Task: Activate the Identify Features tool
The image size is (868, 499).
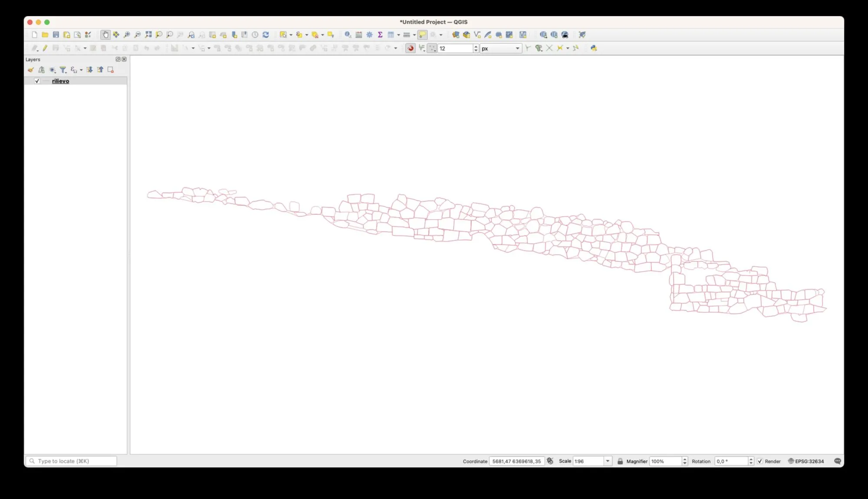Action: tap(348, 35)
